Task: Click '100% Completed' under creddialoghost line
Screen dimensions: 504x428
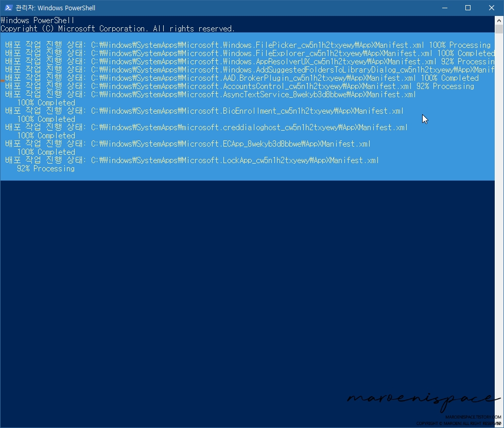Action: tap(46, 135)
